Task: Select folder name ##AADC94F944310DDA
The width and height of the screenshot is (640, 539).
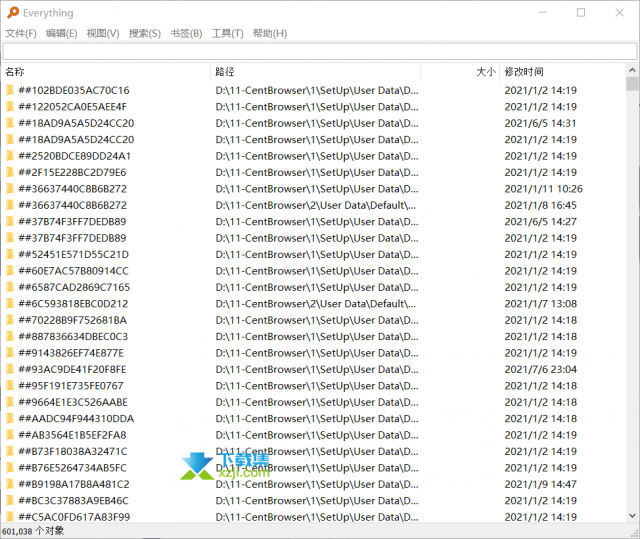Action: 76,419
